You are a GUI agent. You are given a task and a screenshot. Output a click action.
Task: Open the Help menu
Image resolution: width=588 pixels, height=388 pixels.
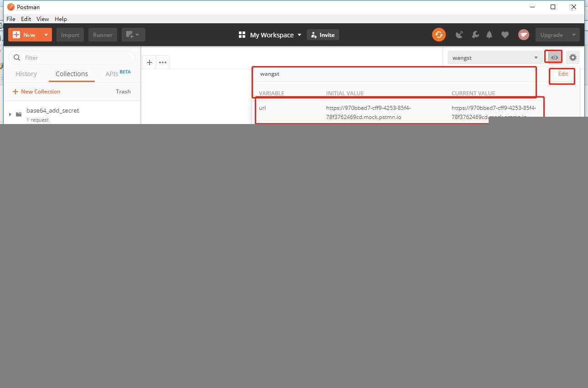pos(61,19)
